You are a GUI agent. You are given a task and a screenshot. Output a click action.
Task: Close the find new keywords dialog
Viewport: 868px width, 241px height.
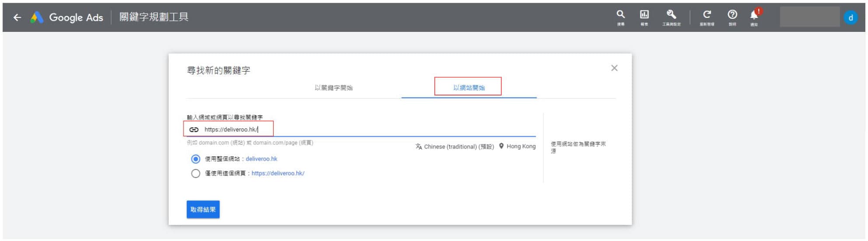[x=614, y=68]
